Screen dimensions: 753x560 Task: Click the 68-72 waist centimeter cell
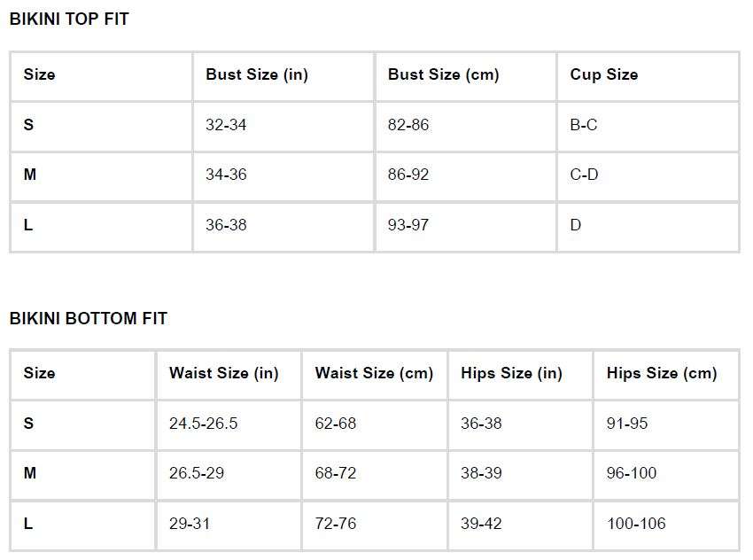336,473
